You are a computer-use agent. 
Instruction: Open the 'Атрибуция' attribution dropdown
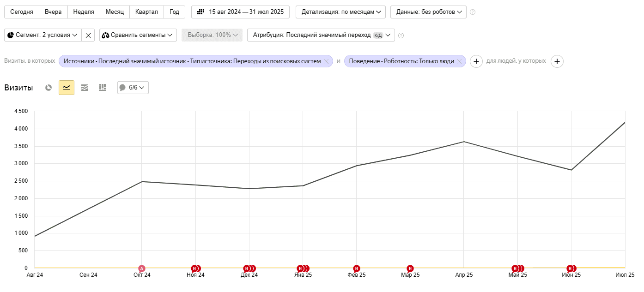pos(321,35)
